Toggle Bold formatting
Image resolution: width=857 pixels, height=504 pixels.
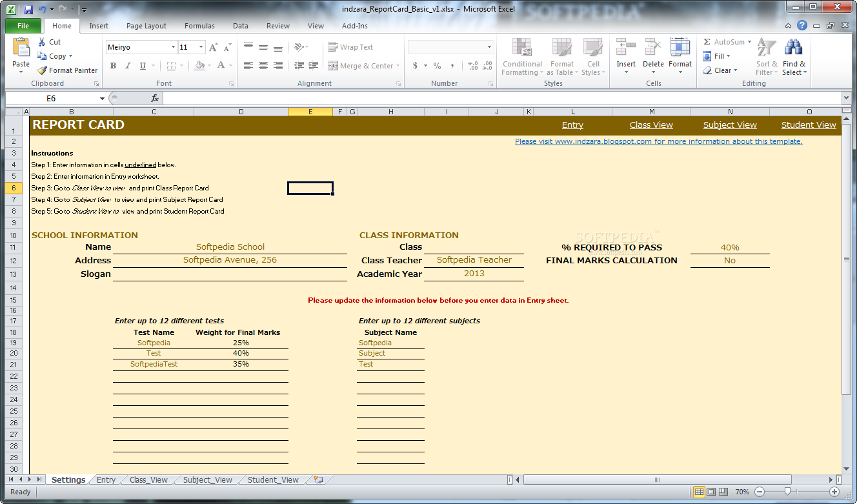coord(113,66)
